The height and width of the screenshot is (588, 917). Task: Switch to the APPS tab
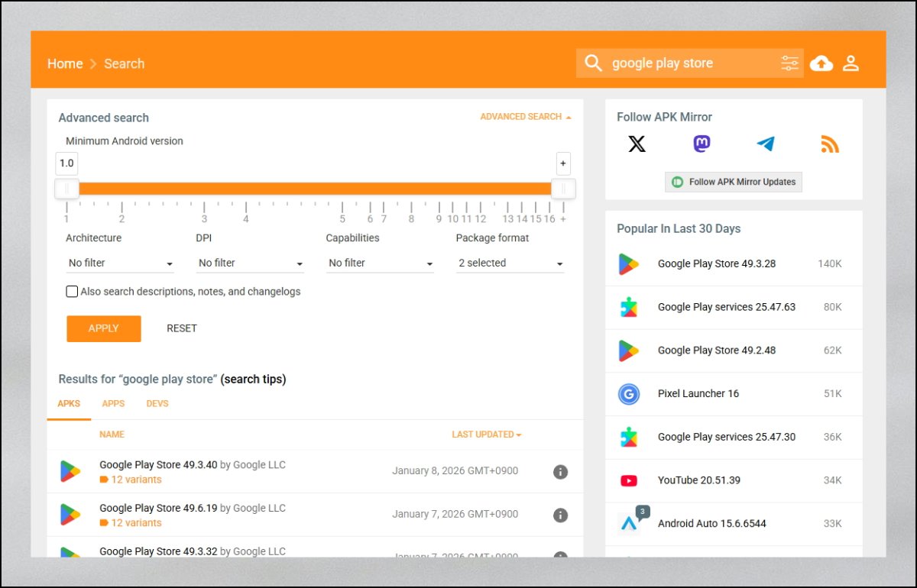pos(113,403)
